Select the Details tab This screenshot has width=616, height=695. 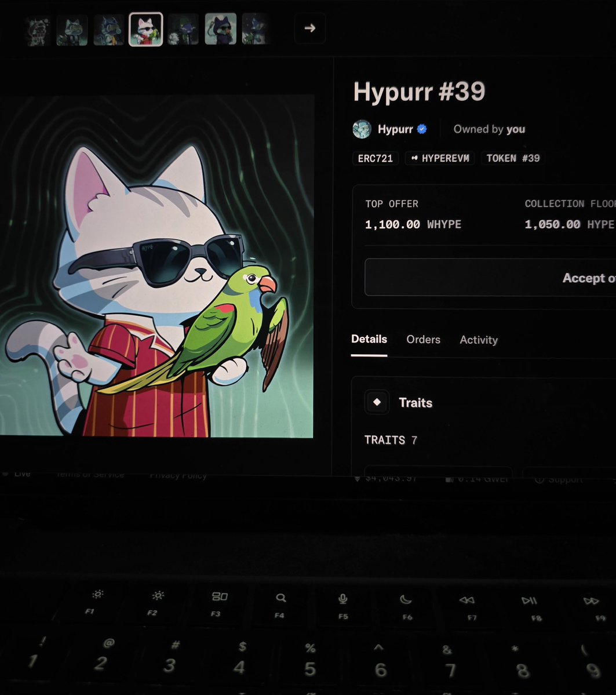click(369, 339)
